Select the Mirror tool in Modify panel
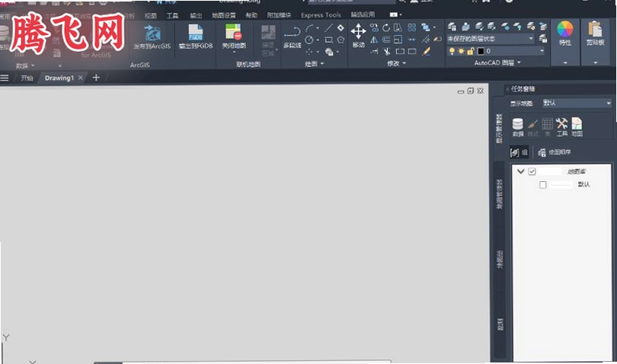The width and height of the screenshot is (617, 364). click(x=374, y=40)
